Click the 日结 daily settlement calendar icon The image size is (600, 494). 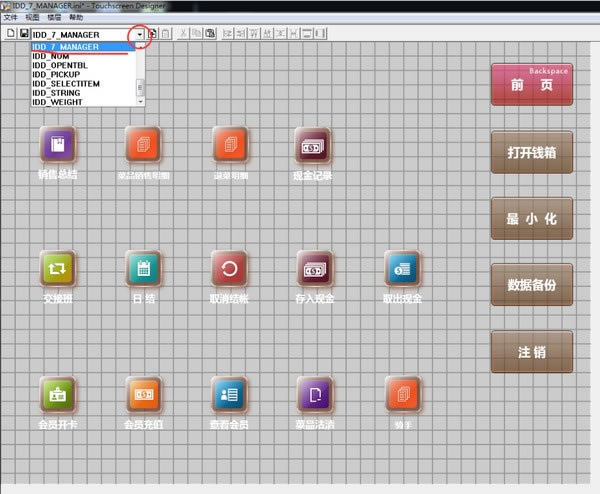(143, 269)
